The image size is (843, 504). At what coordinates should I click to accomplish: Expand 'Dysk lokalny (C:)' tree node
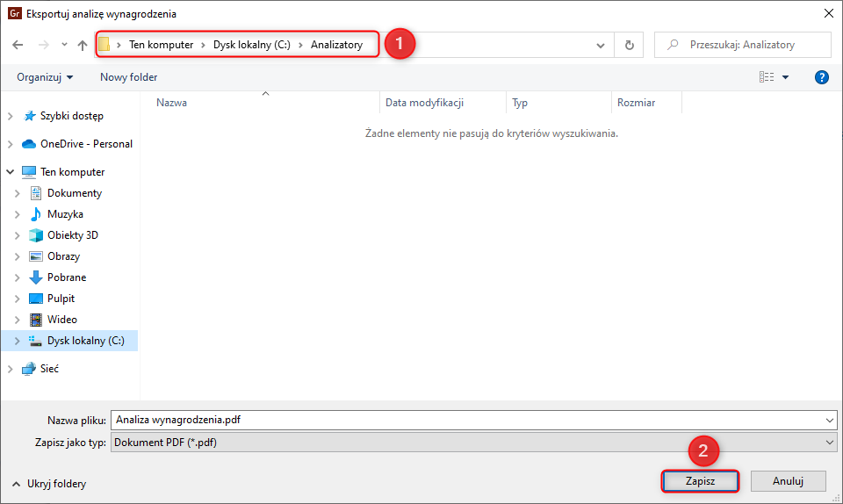18,341
